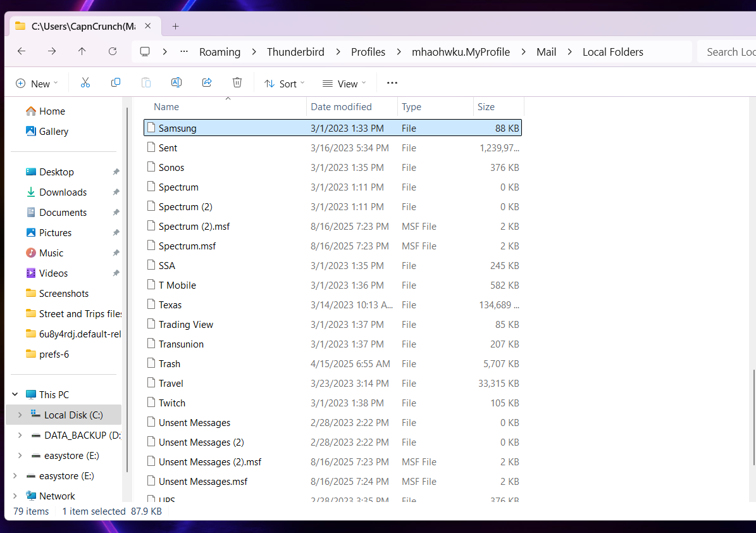Open the Sort dropdown menu
The width and height of the screenshot is (756, 533).
pos(284,84)
